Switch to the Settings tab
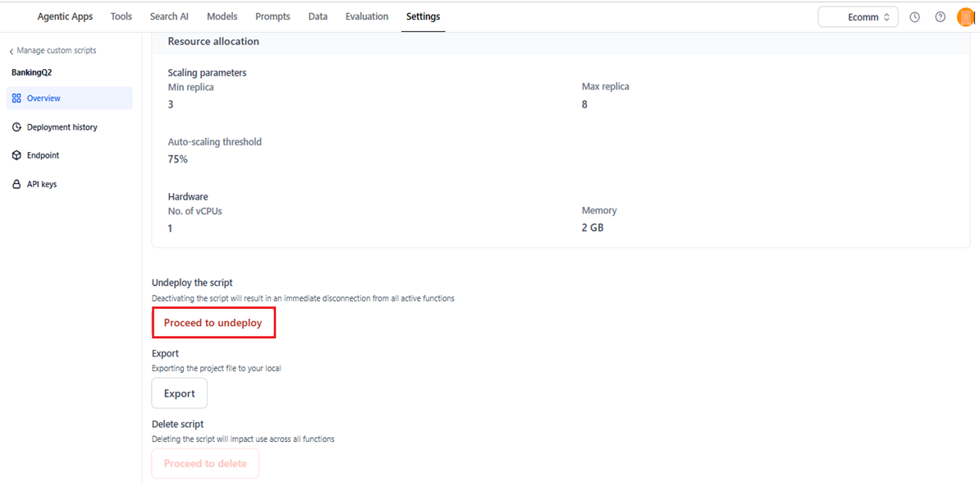The width and height of the screenshot is (980, 483). (x=423, y=16)
